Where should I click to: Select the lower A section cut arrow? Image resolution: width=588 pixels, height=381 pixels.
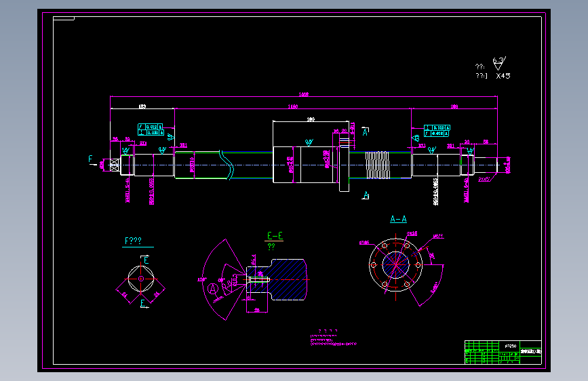click(x=366, y=195)
